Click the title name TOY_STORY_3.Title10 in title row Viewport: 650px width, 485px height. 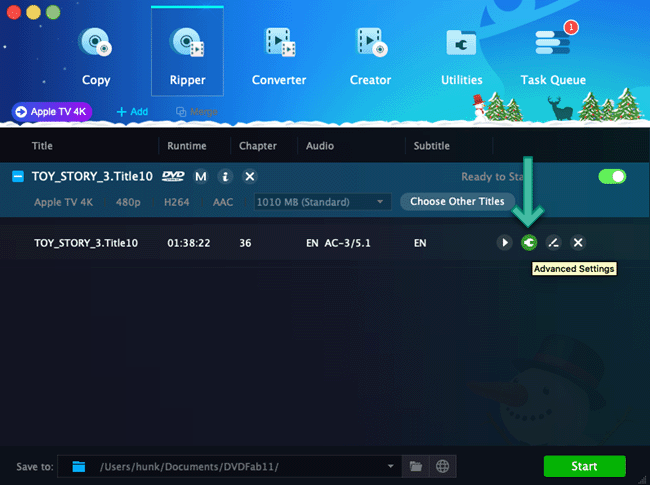coord(86,243)
